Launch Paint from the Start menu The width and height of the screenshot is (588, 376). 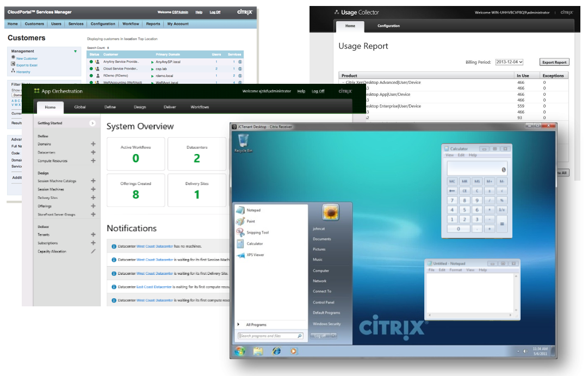pyautogui.click(x=251, y=221)
